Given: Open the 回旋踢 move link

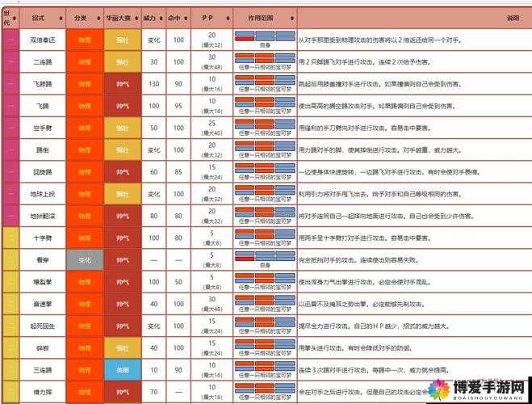Looking at the screenshot, I should 43,172.
